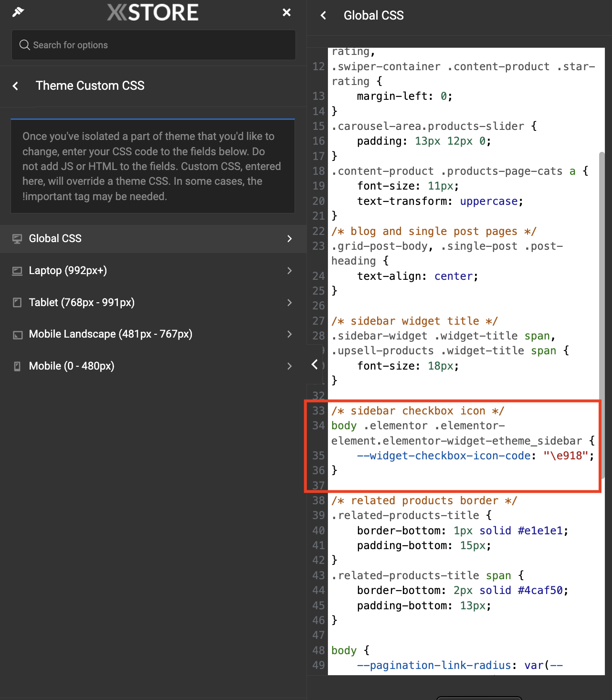
Task: Close the XStore options panel
Action: (286, 12)
